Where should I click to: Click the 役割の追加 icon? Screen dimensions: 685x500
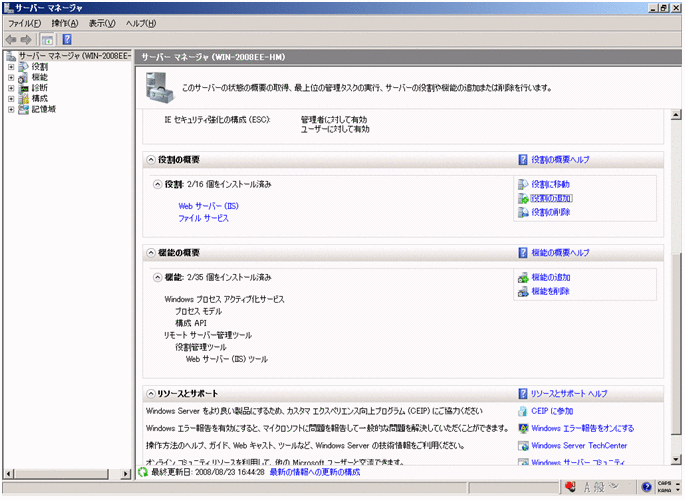523,199
